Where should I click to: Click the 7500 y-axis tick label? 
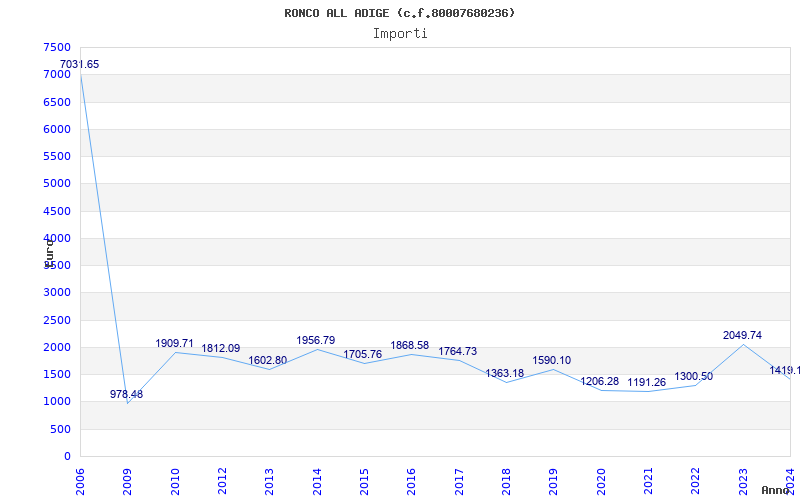[x=57, y=47]
